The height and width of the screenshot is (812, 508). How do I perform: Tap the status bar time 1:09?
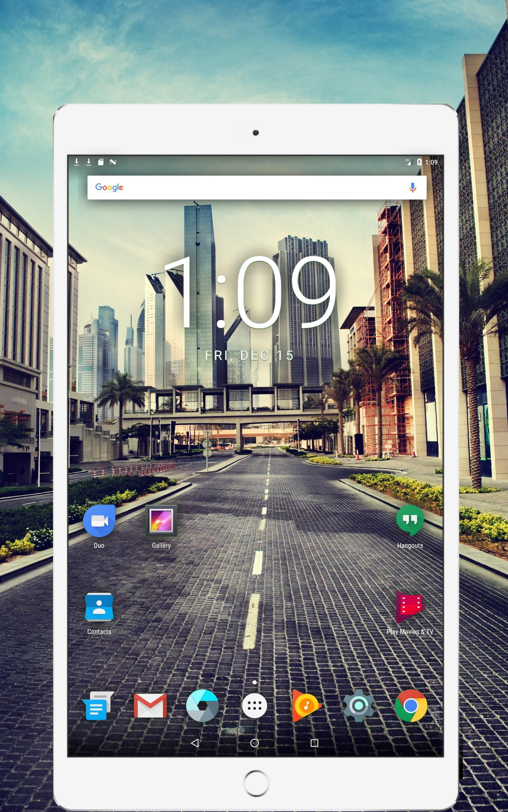coord(431,162)
